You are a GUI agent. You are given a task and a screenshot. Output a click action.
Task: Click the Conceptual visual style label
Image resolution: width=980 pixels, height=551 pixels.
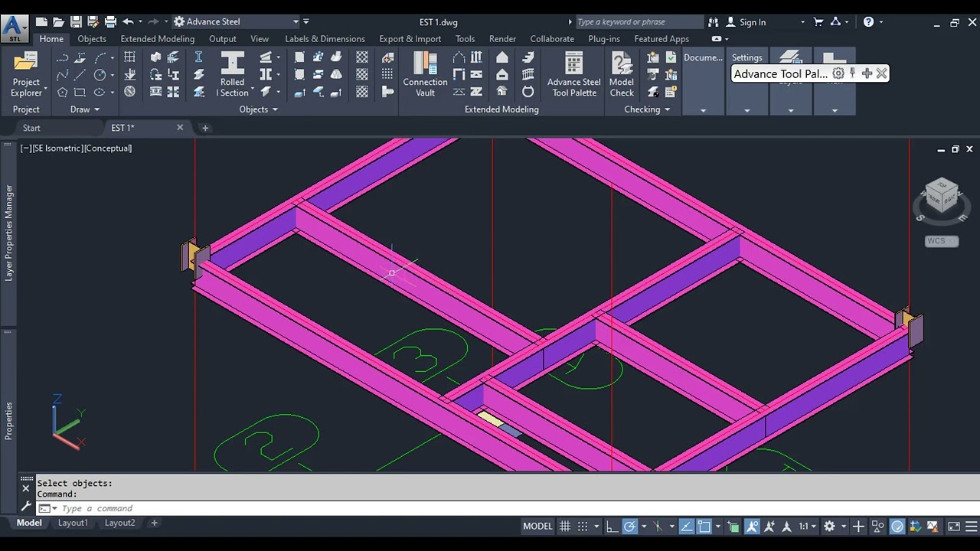[108, 148]
